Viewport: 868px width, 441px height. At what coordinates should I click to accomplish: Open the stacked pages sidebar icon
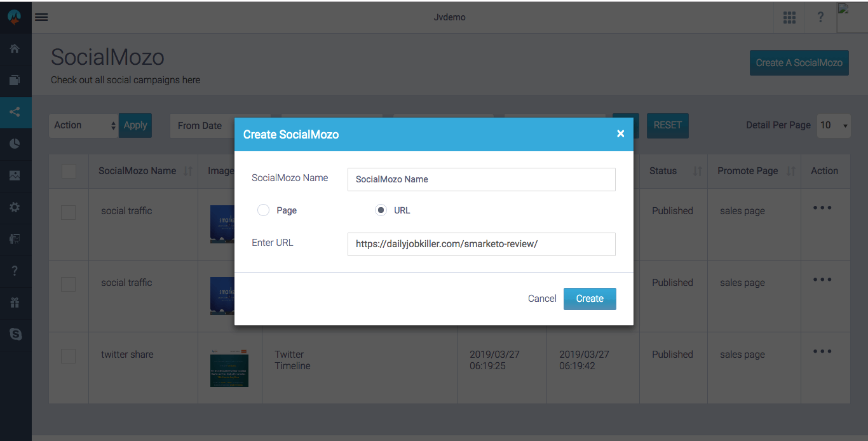(x=15, y=80)
